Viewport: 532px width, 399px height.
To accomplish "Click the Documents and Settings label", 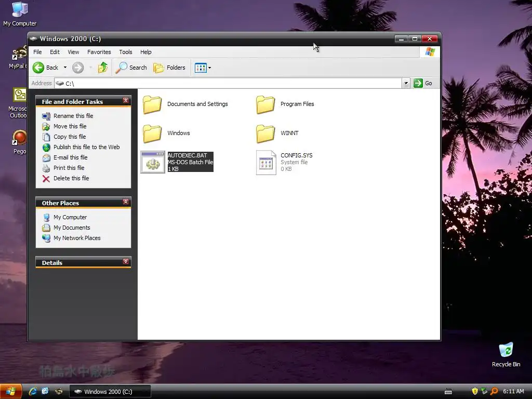I will (x=197, y=104).
